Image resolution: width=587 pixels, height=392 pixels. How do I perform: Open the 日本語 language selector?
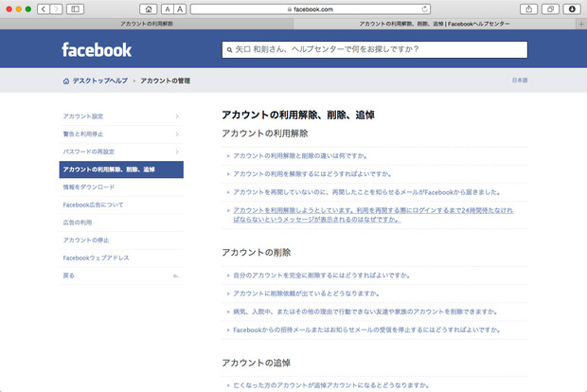(521, 81)
